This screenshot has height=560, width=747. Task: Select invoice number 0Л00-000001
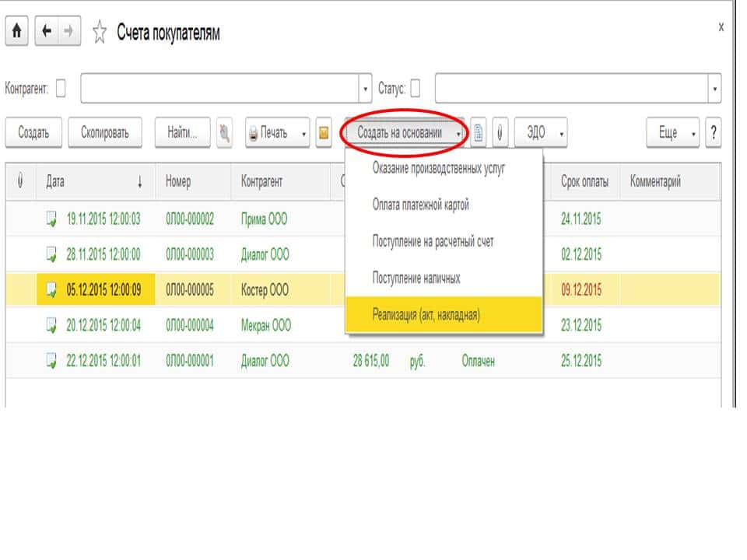pyautogui.click(x=190, y=360)
